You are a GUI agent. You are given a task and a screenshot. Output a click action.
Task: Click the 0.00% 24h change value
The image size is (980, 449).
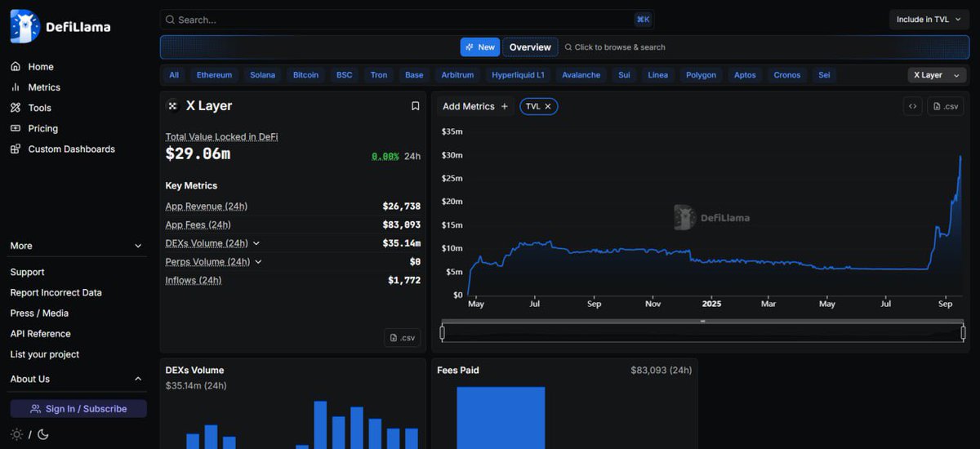(x=385, y=156)
